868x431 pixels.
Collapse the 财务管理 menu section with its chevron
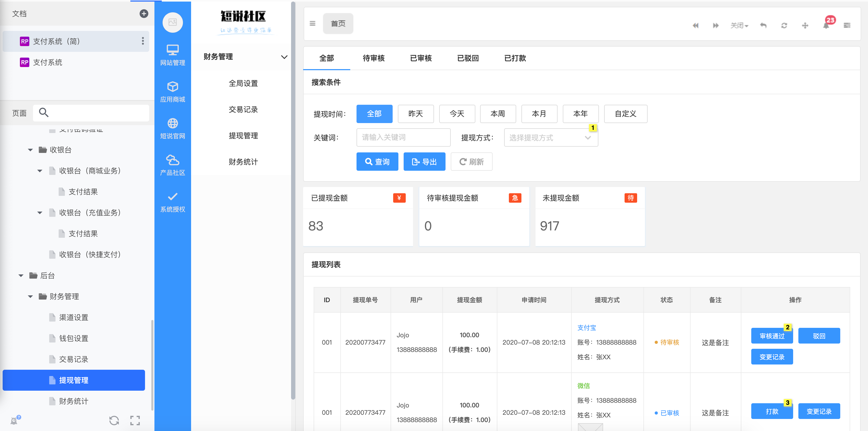(x=284, y=57)
